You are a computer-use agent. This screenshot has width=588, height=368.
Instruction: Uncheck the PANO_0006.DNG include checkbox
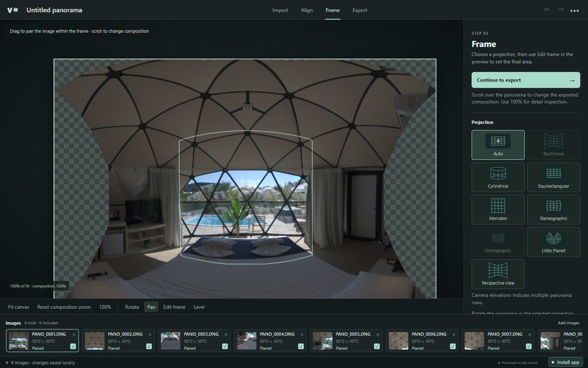click(x=453, y=346)
